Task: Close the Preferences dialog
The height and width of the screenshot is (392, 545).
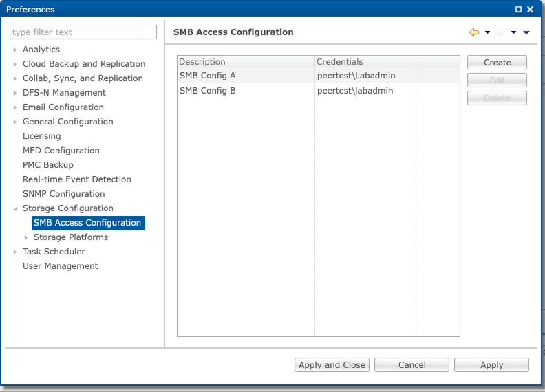Action: 530,10
